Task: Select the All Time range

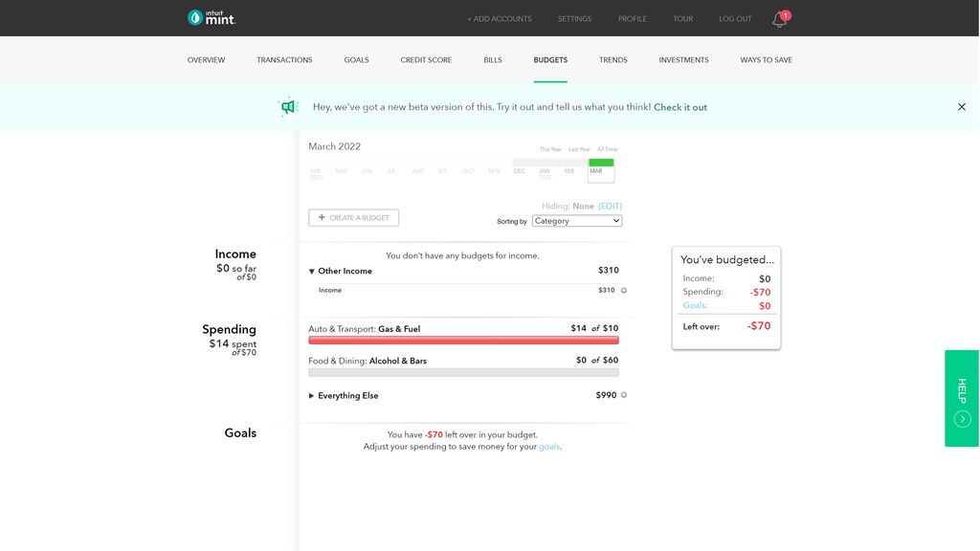Action: pyautogui.click(x=605, y=149)
